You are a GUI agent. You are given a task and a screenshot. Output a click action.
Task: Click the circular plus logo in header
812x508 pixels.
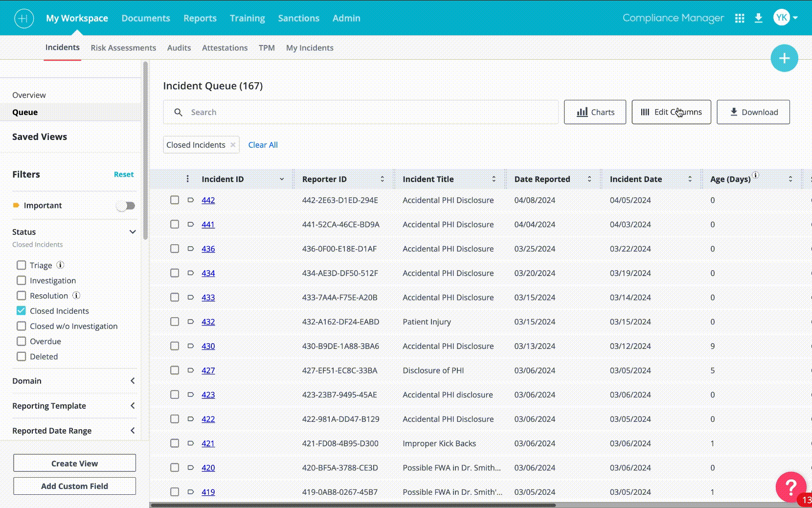click(23, 19)
